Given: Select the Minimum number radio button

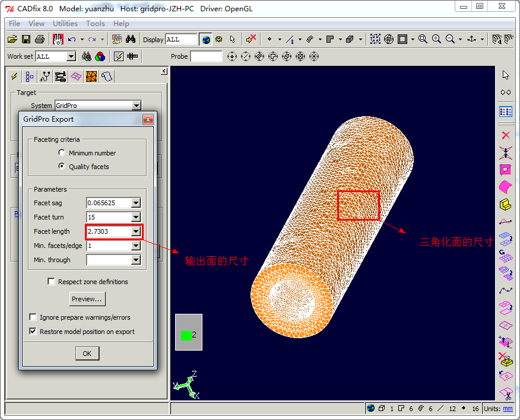Looking at the screenshot, I should pyautogui.click(x=62, y=153).
